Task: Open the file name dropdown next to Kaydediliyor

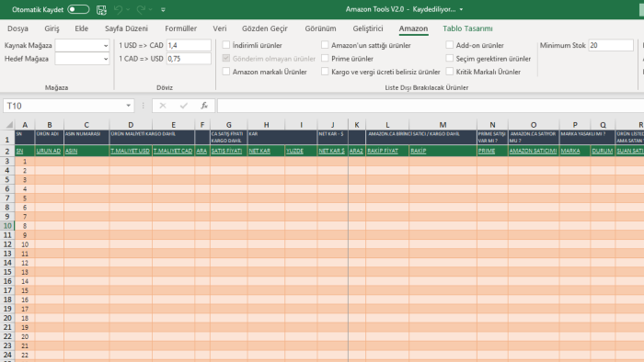Action: [461, 9]
